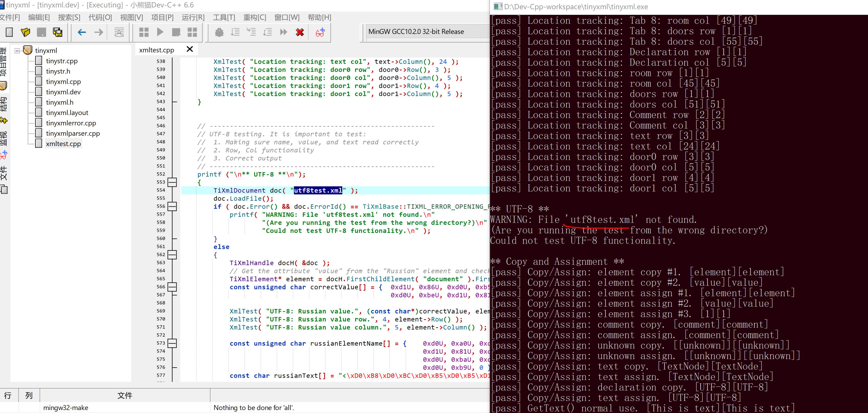This screenshot has width=868, height=413.
Task: Open the 项目[P] menu
Action: click(x=162, y=17)
